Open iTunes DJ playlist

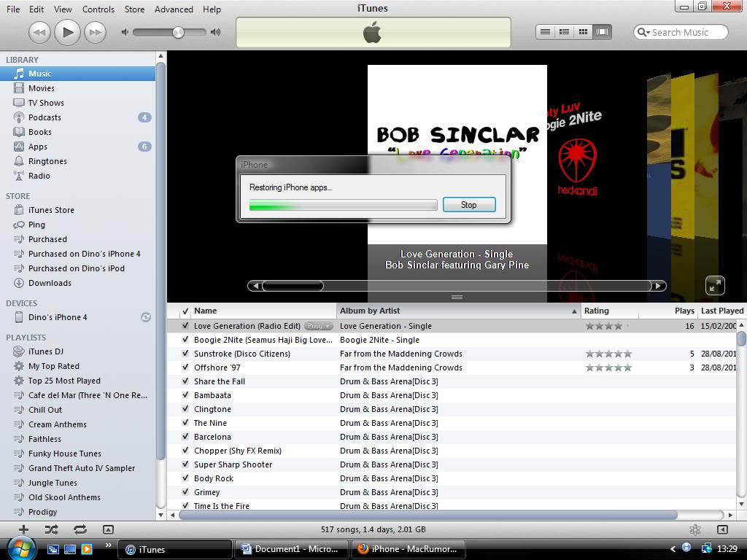click(77, 351)
